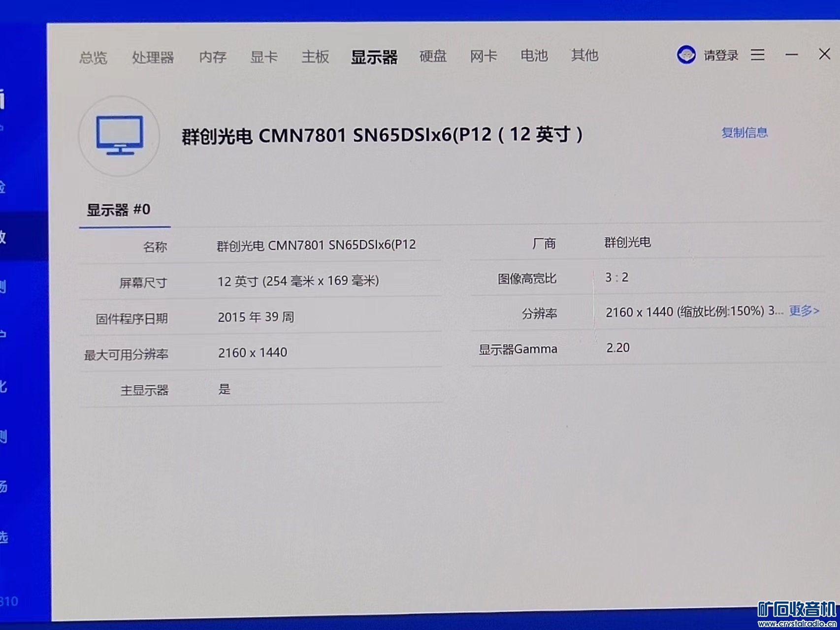Click the display title 群创光电 CMN7801 heading
Viewport: 840px width, 630px height.
click(383, 135)
